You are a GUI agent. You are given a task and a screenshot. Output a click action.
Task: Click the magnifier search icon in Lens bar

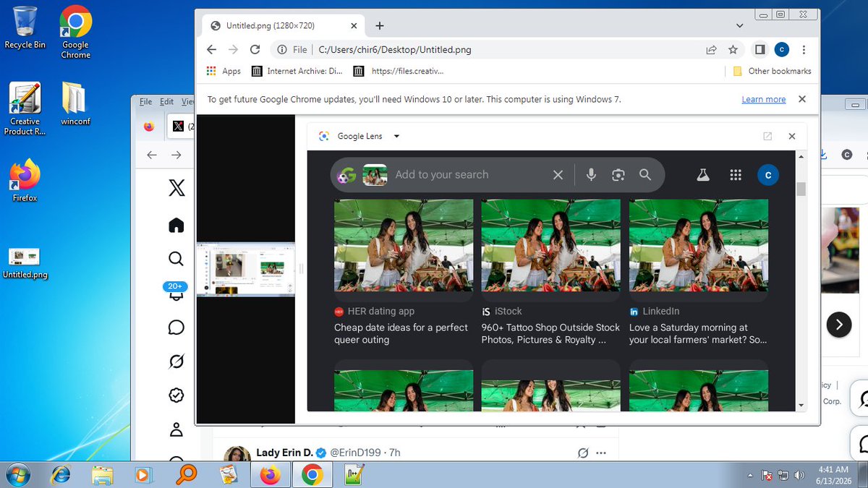[645, 174]
